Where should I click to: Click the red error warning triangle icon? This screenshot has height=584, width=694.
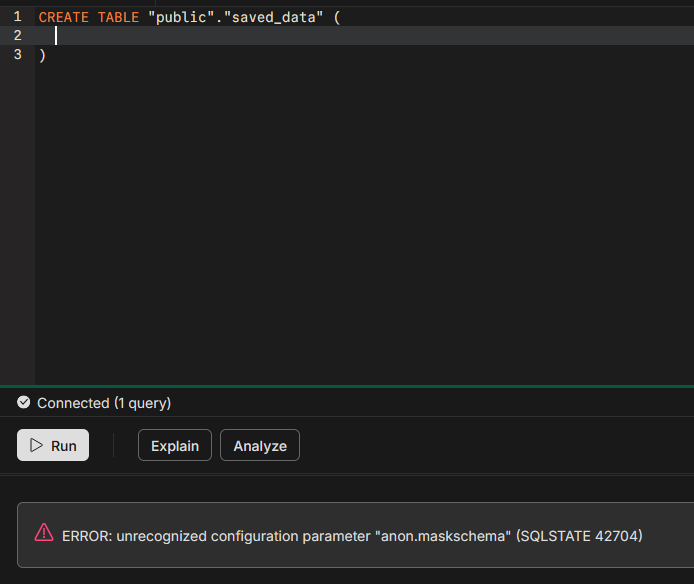pos(44,533)
